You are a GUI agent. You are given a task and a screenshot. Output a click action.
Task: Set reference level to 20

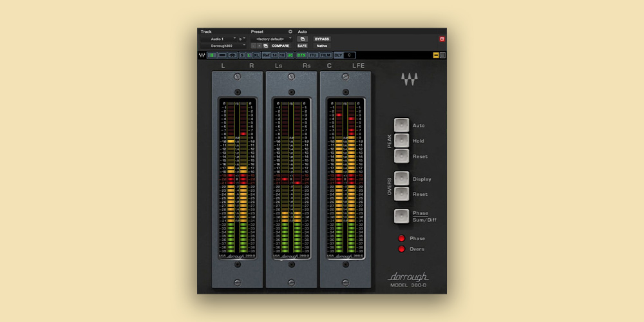coord(290,55)
